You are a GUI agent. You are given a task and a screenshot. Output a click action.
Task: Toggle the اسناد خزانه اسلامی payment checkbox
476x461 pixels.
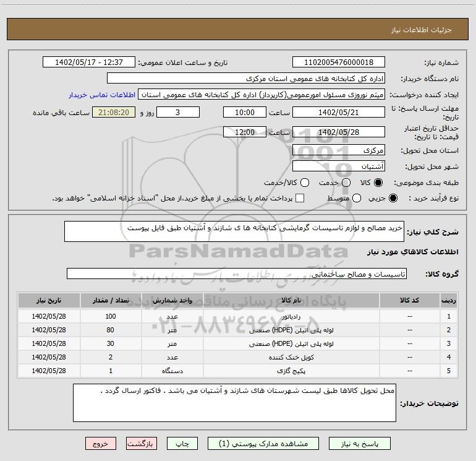point(300,198)
